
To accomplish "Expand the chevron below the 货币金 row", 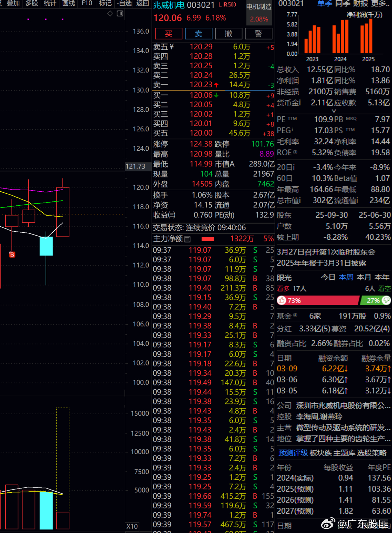I will tap(334, 111).
